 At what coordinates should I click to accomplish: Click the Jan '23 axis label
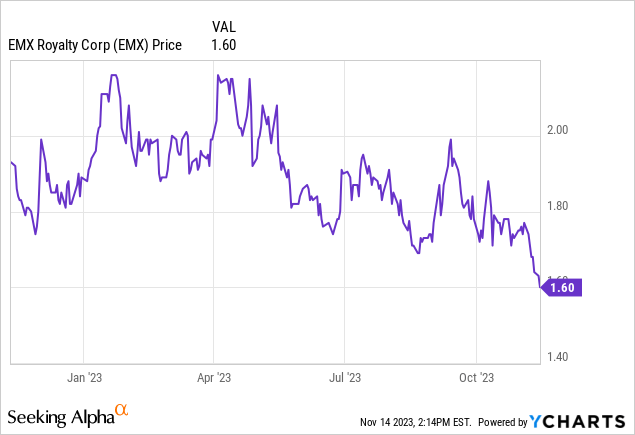[x=84, y=377]
